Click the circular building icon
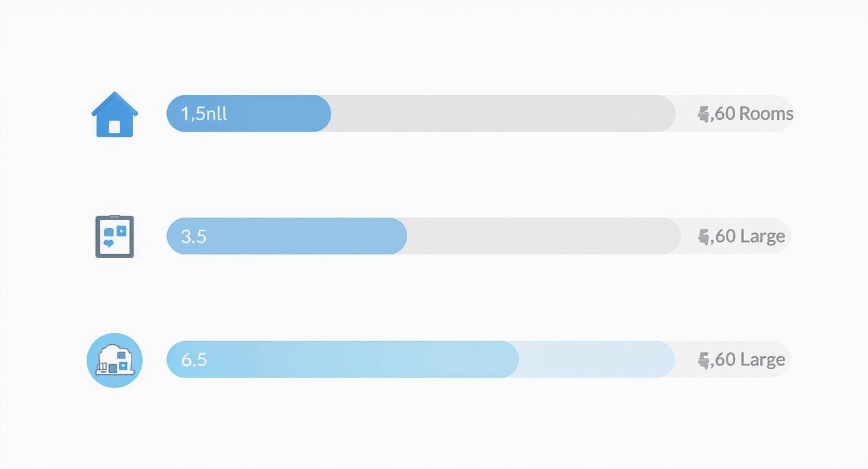Viewport: 868px width, 469px height. tap(115, 360)
